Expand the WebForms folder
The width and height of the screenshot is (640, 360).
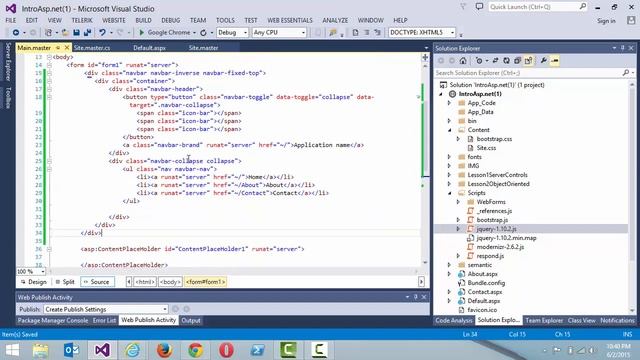[458, 202]
